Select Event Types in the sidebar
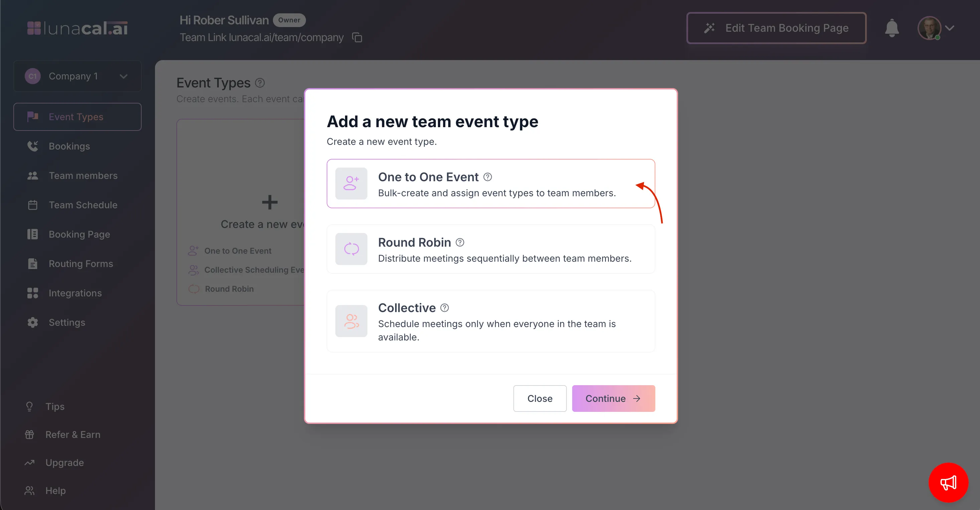Image resolution: width=980 pixels, height=510 pixels. pos(77,117)
